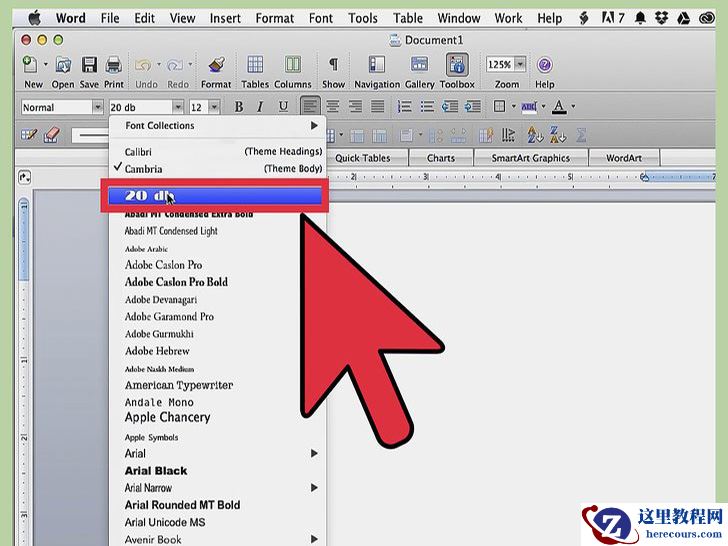728x546 pixels.
Task: Switch to the SmartArt Graphics tab
Action: (530, 158)
